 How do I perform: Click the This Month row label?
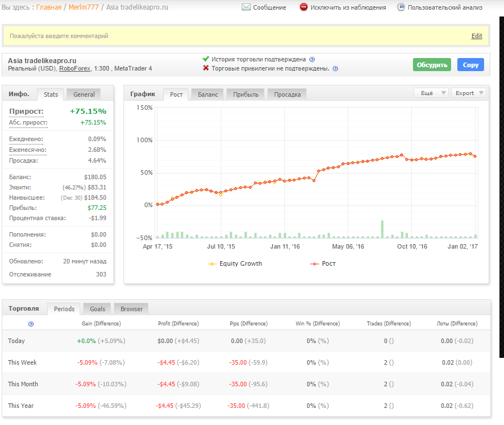click(23, 384)
